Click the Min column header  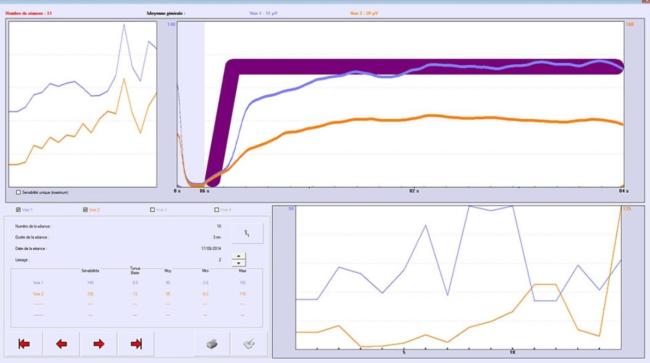point(205,271)
